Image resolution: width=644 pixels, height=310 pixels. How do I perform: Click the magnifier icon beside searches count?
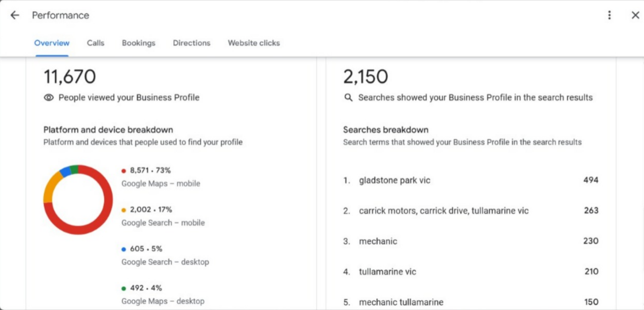(348, 97)
